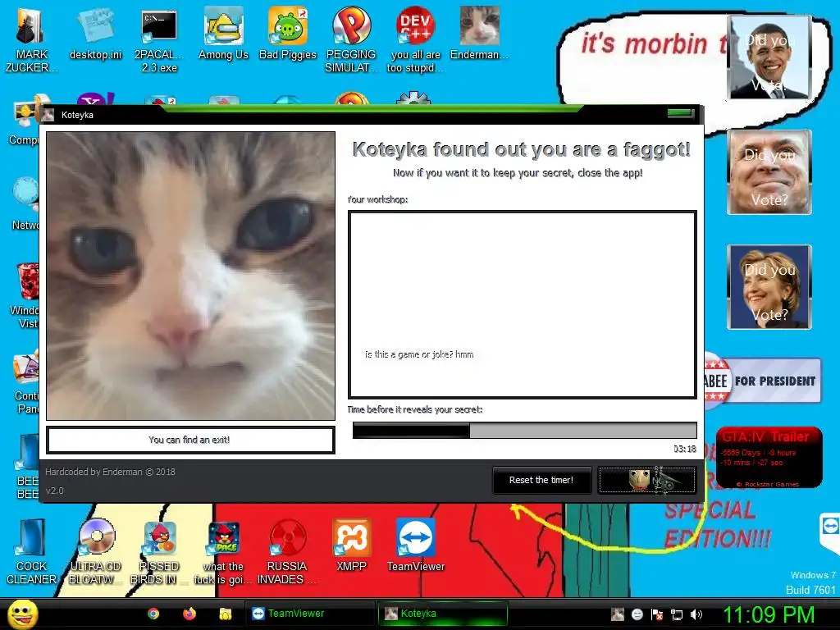The width and height of the screenshot is (840, 630).
Task: Click the Koteyka window title icon
Action: tap(48, 115)
